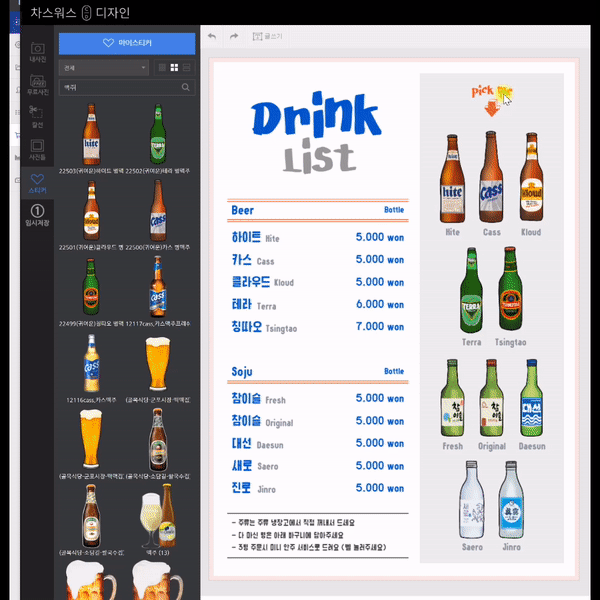Pick the 22501 Kloud bottle sticker
This screenshot has height=600, width=600.
point(91,210)
